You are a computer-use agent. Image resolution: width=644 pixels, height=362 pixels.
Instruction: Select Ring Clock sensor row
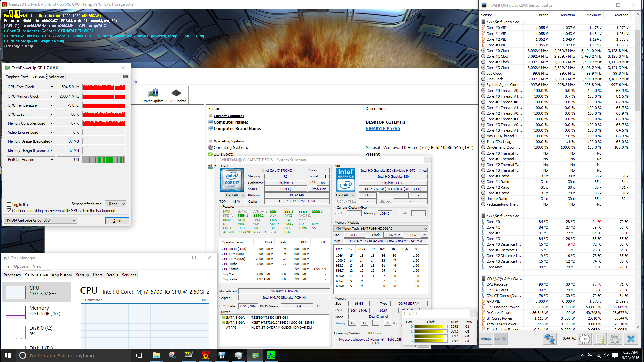[x=555, y=79]
